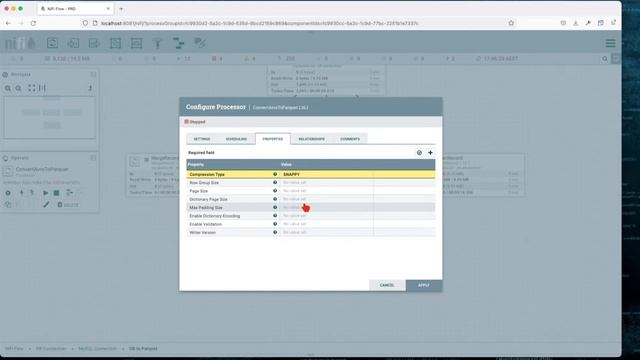
Task: Select the Template toolbar icon
Action: (x=178, y=43)
